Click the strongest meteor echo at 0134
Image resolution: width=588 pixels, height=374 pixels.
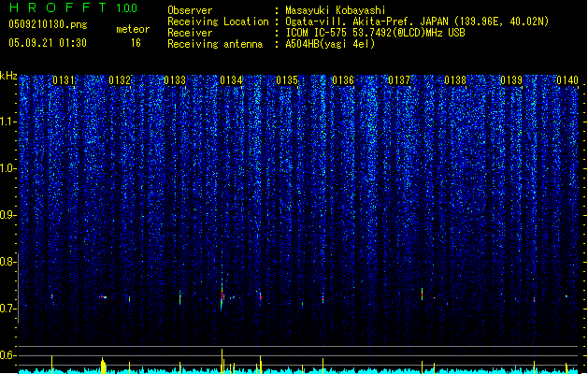coord(222,295)
